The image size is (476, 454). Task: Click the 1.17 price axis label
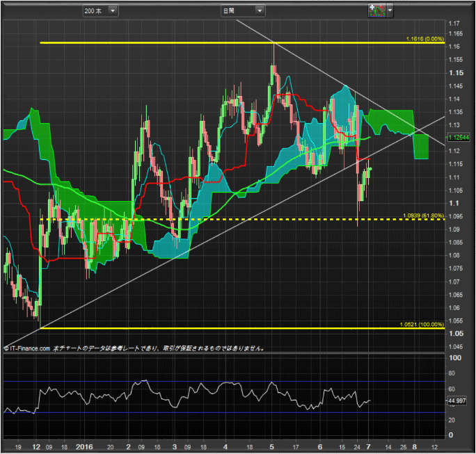(454, 24)
